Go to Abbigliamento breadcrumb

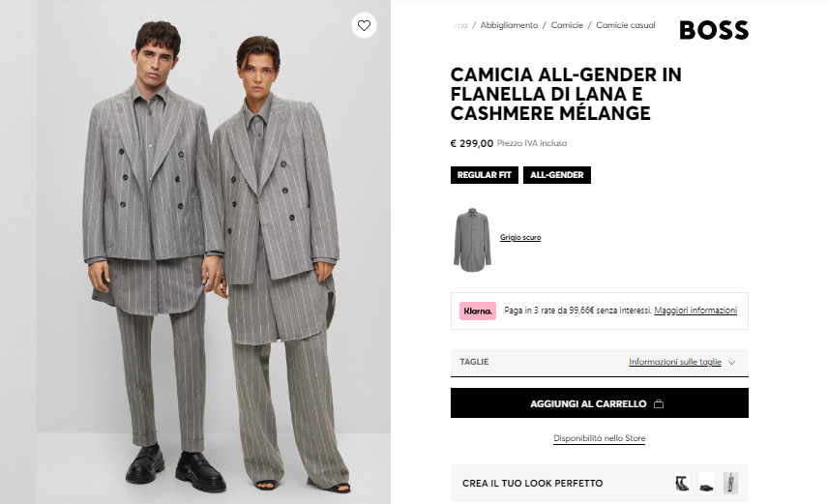509,25
